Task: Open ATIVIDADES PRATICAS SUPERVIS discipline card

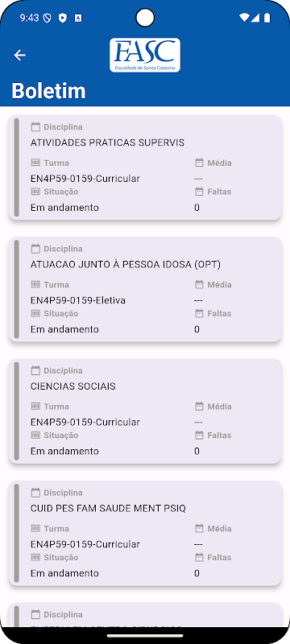Action: 145,167
